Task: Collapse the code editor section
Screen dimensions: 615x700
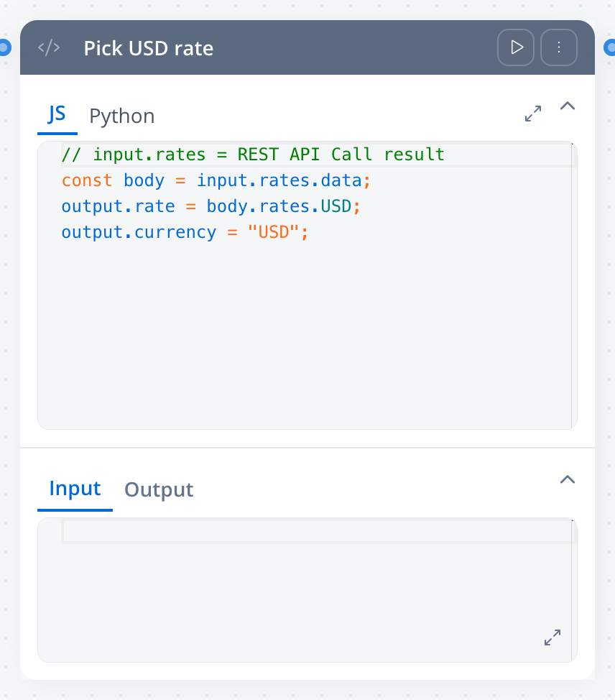Action: pos(568,106)
